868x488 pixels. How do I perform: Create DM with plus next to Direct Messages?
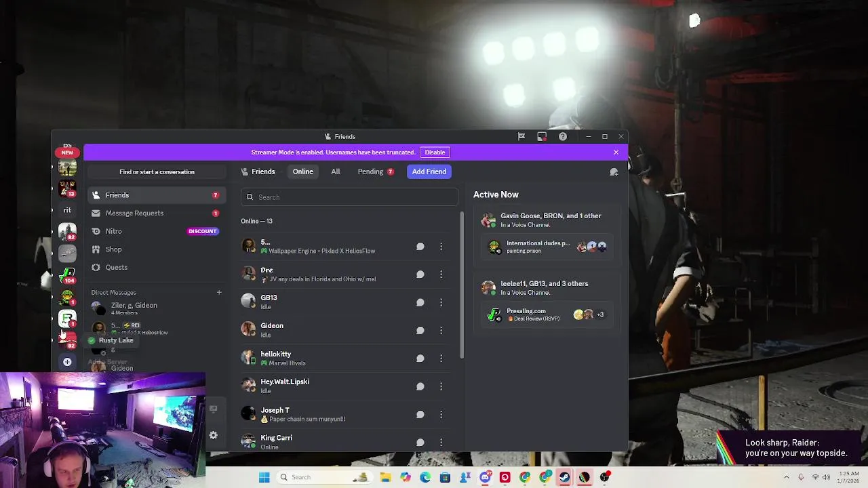[219, 293]
